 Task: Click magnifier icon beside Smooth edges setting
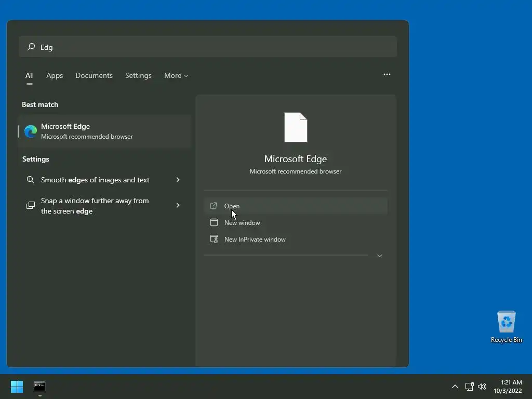(31, 180)
